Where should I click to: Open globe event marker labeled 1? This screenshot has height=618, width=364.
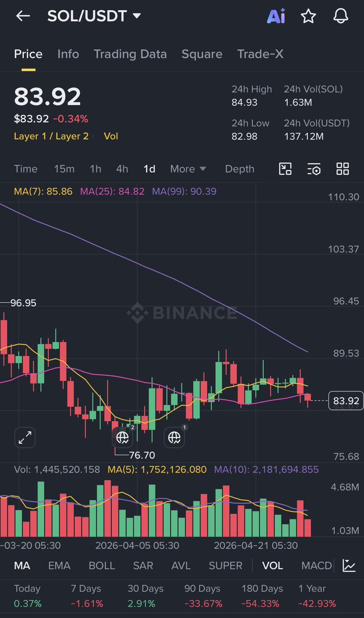[x=175, y=437]
